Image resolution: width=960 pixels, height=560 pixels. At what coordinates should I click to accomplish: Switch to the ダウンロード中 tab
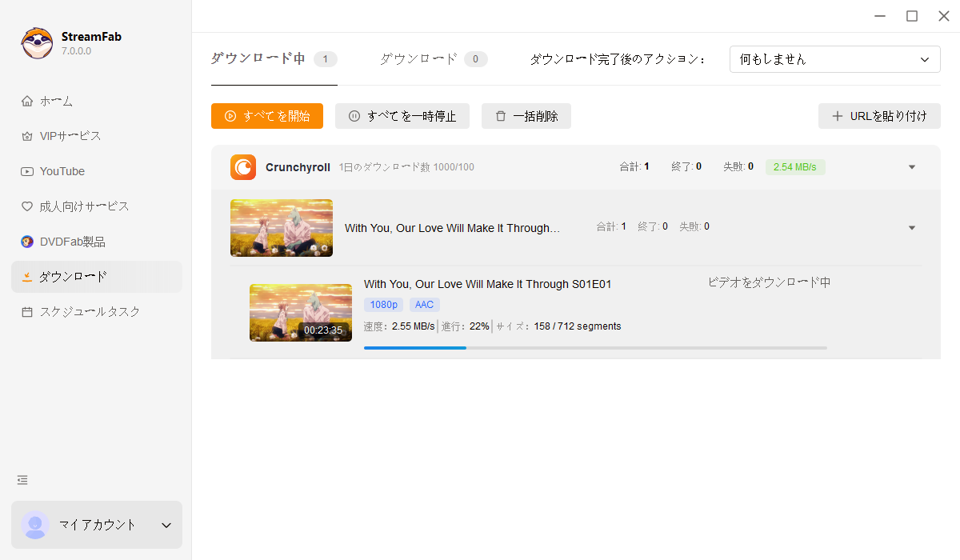point(258,59)
